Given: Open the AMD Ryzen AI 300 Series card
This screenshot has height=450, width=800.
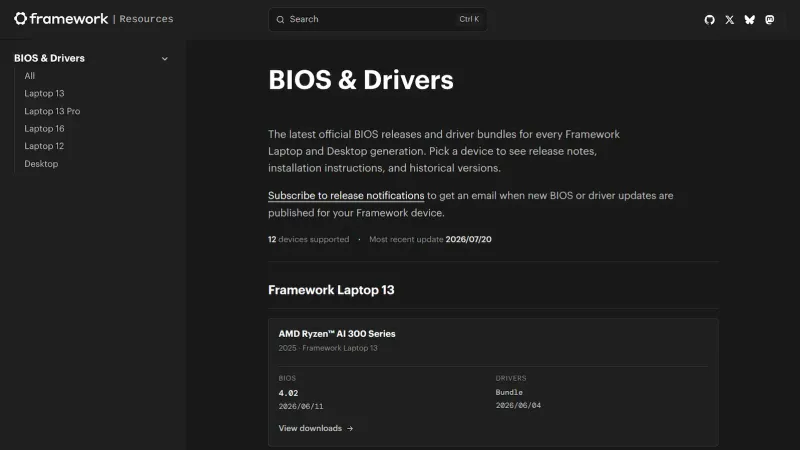Looking at the screenshot, I should pos(493,383).
